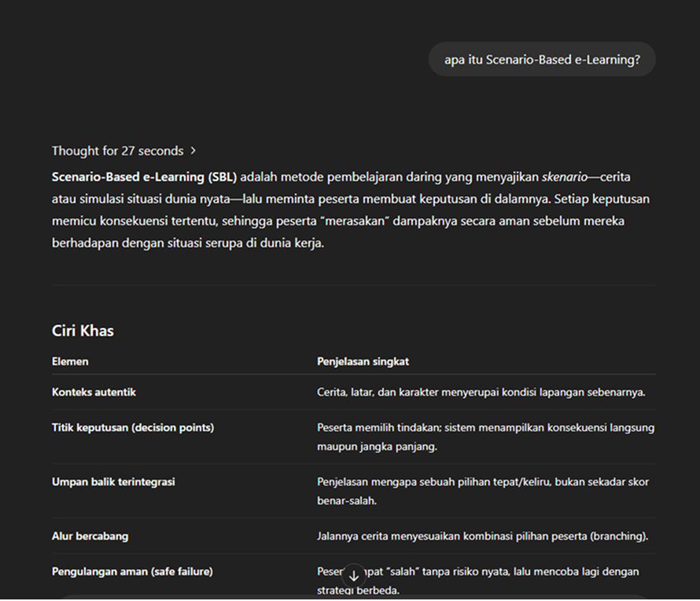The height and width of the screenshot is (601, 700).
Task: Click the description starting "Penjelasan mengapa sebuah pilihan"
Action: click(483, 481)
